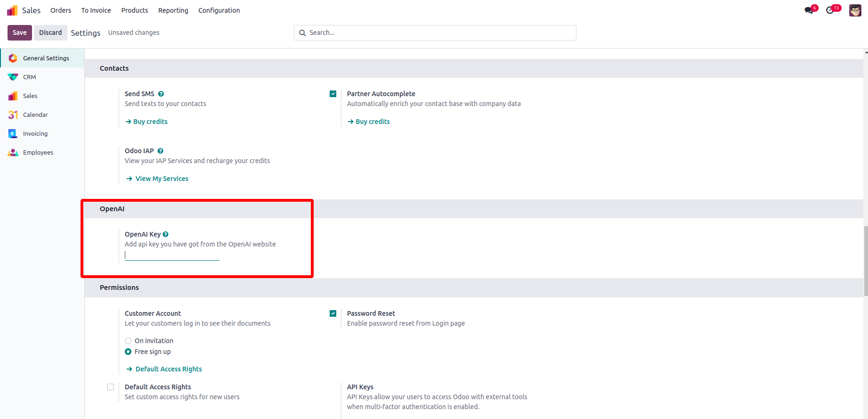This screenshot has height=419, width=868.
Task: Click the Send SMS help icon
Action: (x=161, y=94)
